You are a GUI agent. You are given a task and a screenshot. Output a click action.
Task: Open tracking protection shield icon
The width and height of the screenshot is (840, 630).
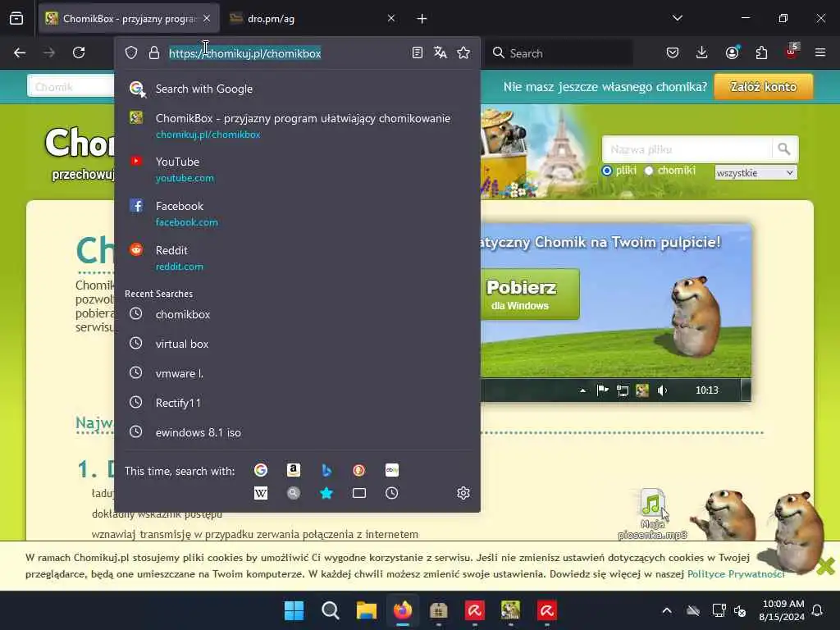pos(131,52)
